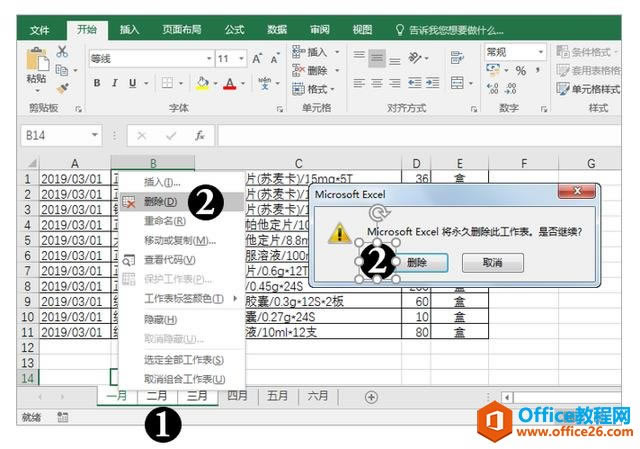This screenshot has height=449, width=640.
Task: Align text to top icon
Action: tap(359, 56)
